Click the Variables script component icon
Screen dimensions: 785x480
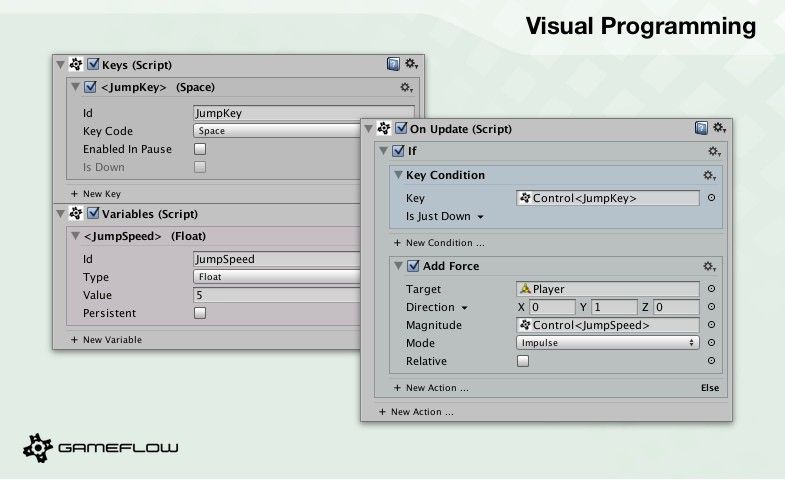tap(76, 213)
